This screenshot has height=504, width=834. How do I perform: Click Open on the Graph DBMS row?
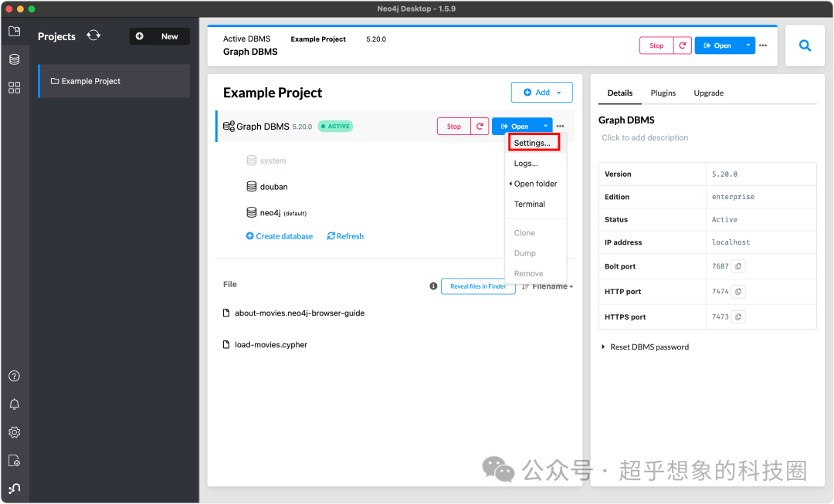click(515, 127)
